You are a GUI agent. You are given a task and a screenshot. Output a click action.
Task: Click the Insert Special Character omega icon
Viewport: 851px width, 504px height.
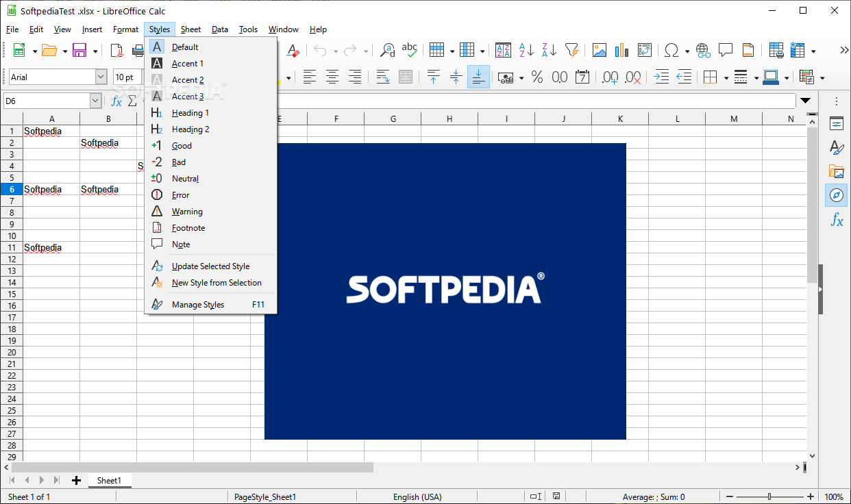click(672, 50)
